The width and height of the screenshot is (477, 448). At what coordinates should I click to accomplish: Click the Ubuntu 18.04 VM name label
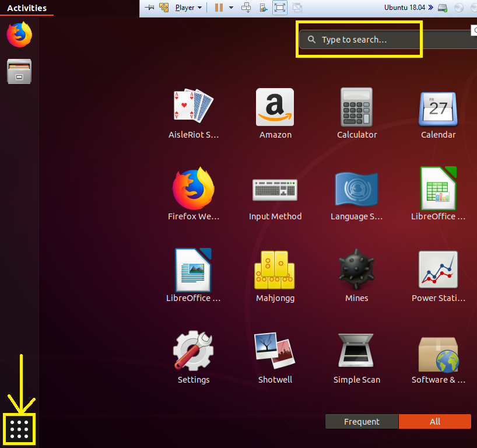tap(404, 8)
